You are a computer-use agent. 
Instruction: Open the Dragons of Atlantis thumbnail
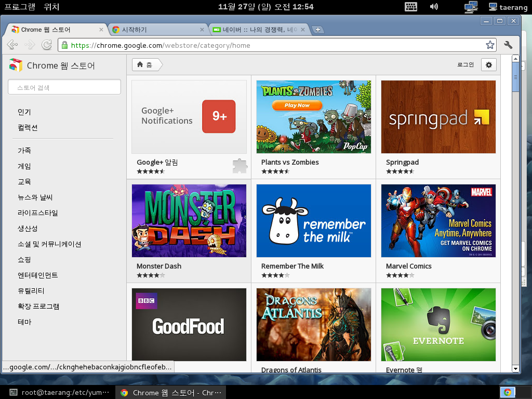coord(313,325)
